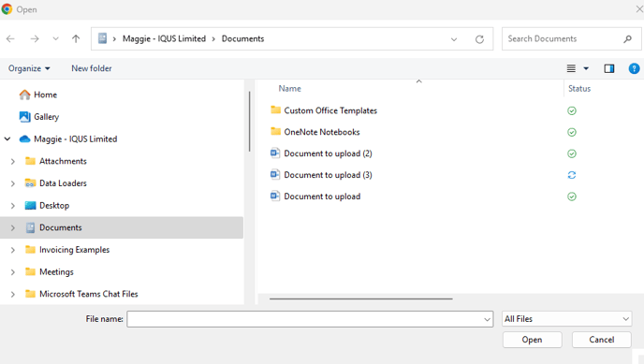The width and height of the screenshot is (644, 364).
Task: Collapse the Maggie - IQUS Limited tree
Action: 7,139
